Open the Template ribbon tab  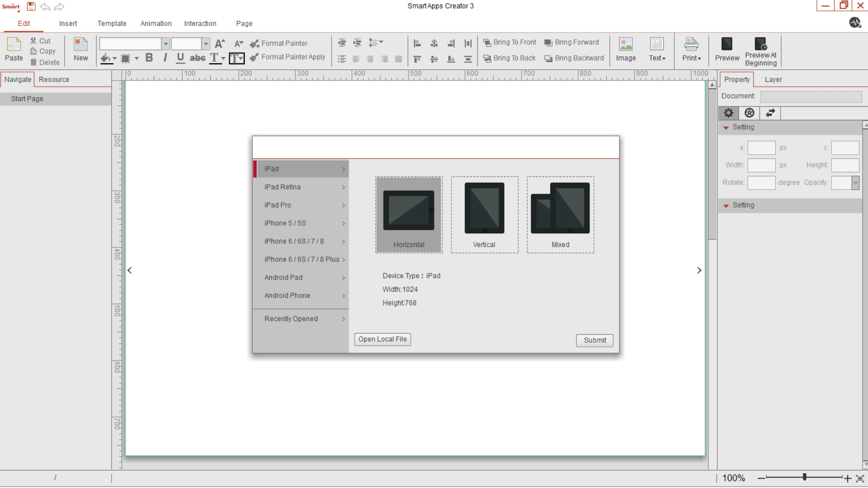(x=112, y=24)
